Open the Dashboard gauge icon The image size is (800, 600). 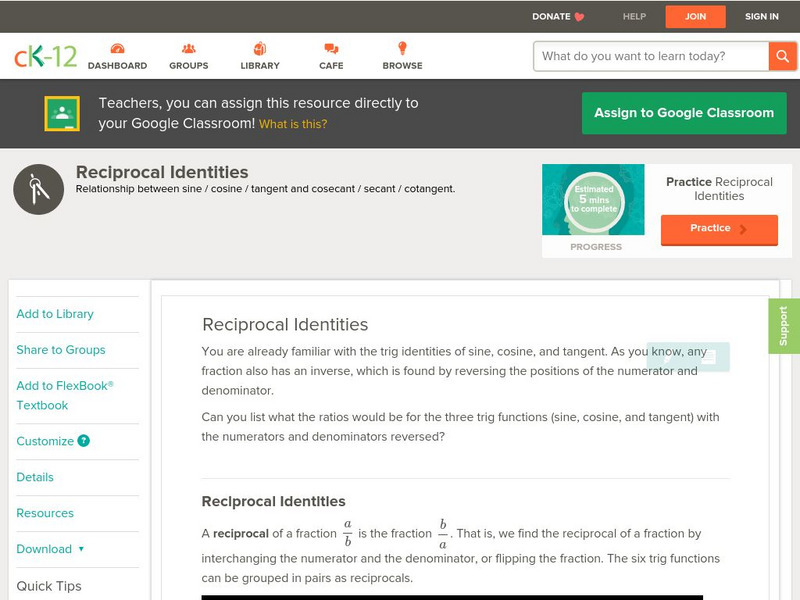[117, 49]
